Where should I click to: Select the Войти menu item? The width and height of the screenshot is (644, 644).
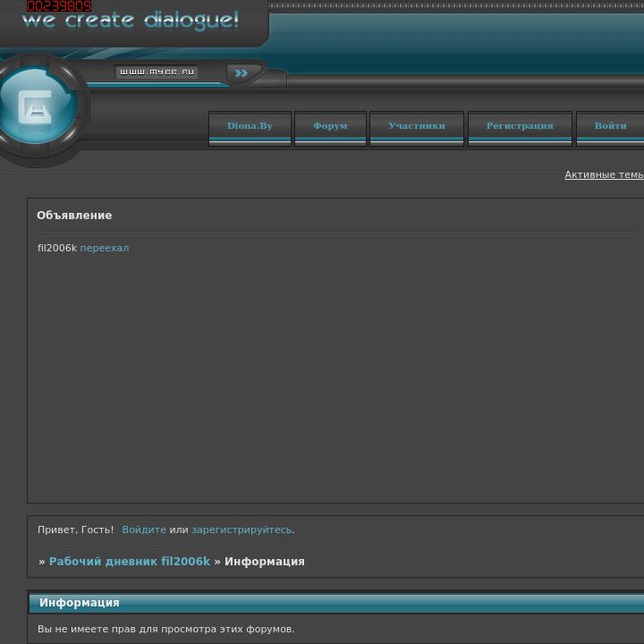(x=610, y=128)
